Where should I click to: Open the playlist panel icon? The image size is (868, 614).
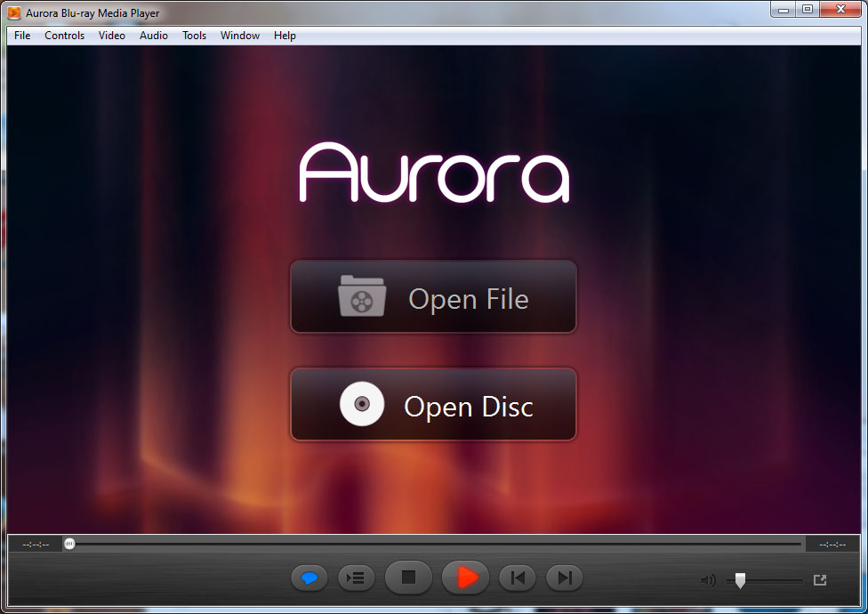(x=356, y=578)
